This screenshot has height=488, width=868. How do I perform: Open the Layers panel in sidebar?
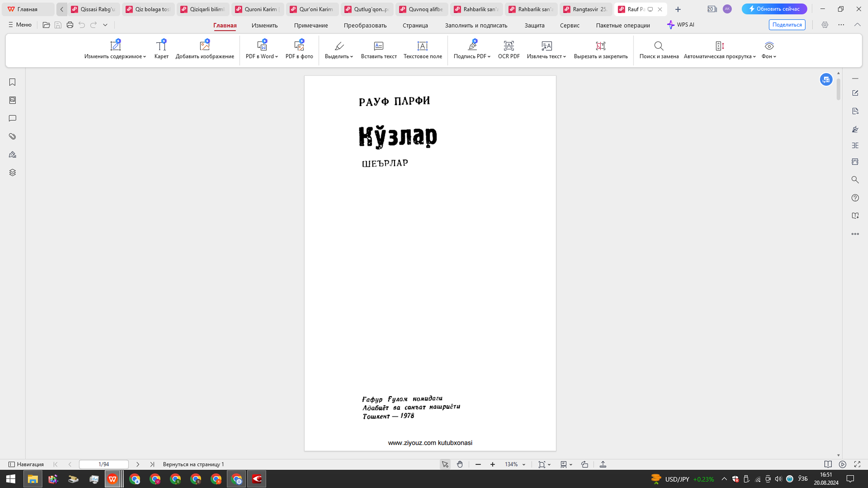pyautogui.click(x=12, y=172)
